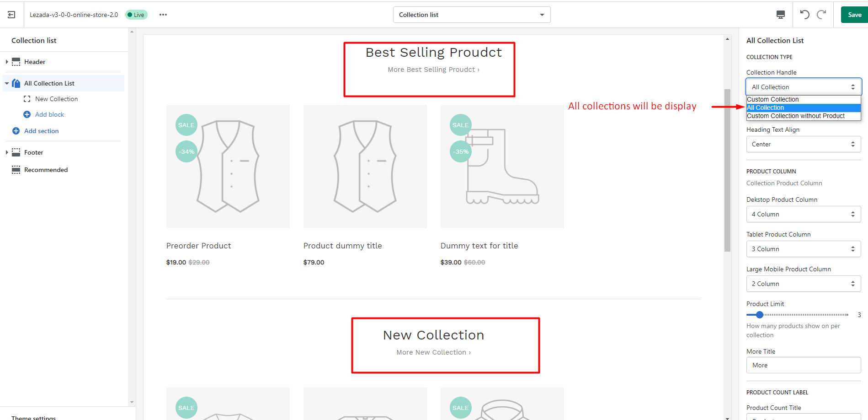
Task: Open the Desktop Product Column dropdown
Action: tap(803, 214)
